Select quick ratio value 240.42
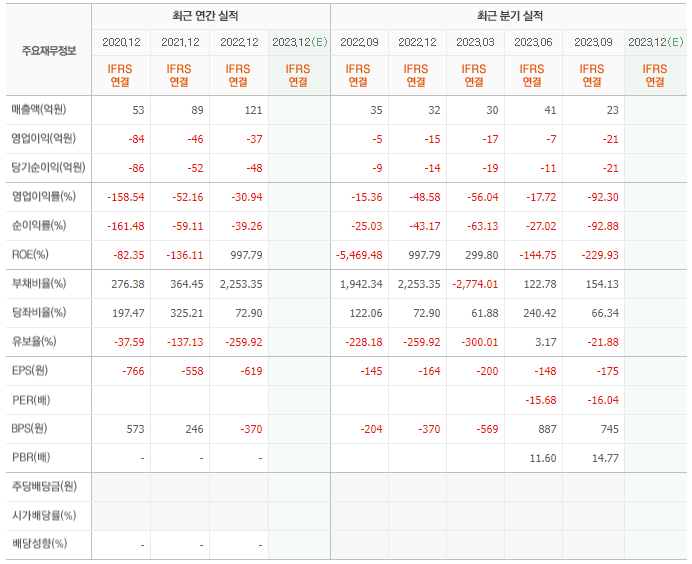692x564 pixels. click(x=539, y=313)
